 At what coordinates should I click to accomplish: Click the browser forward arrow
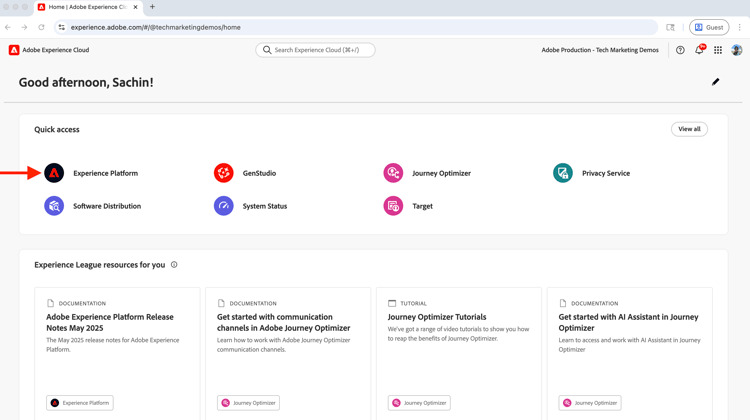click(x=24, y=27)
